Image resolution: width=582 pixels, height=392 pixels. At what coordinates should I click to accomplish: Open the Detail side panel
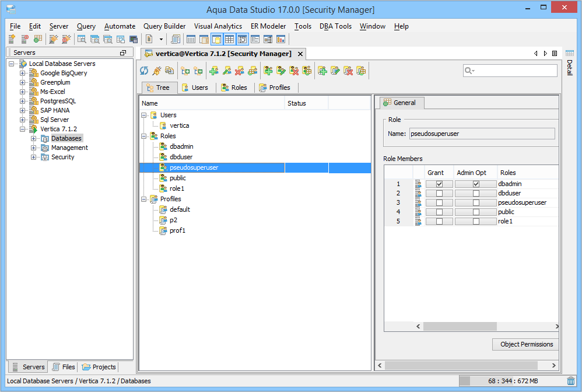click(570, 63)
